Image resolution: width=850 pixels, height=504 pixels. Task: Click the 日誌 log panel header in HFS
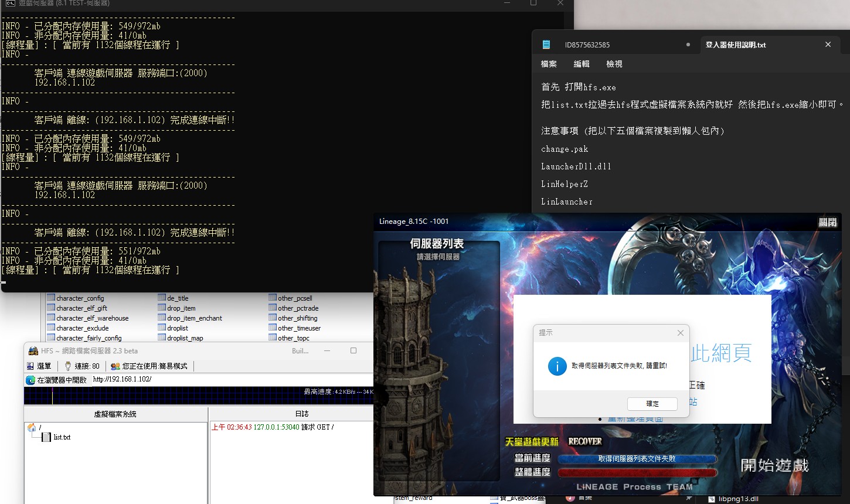[x=302, y=414]
